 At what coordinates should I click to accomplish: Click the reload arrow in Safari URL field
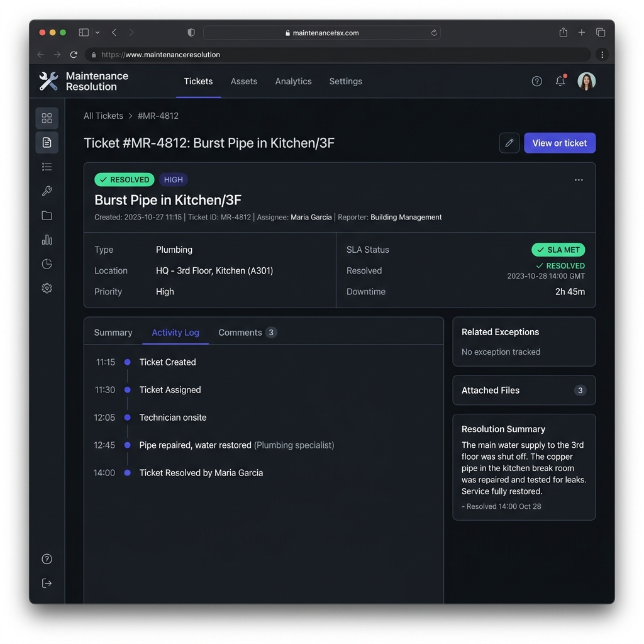click(x=434, y=33)
